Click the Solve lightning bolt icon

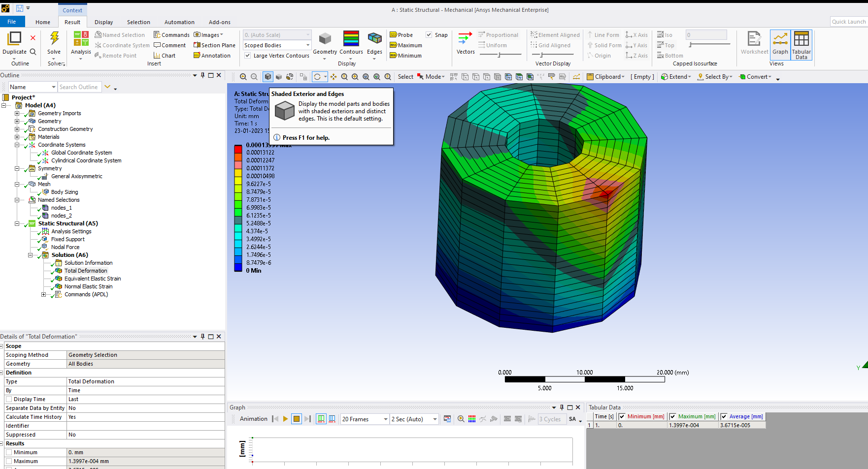[x=54, y=38]
